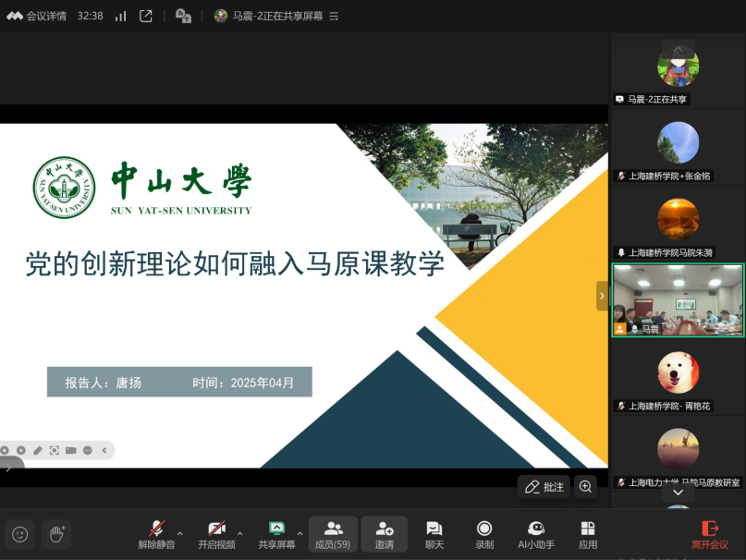Open the emoji reactions icon
Screen dimensions: 746x560
click(x=19, y=533)
